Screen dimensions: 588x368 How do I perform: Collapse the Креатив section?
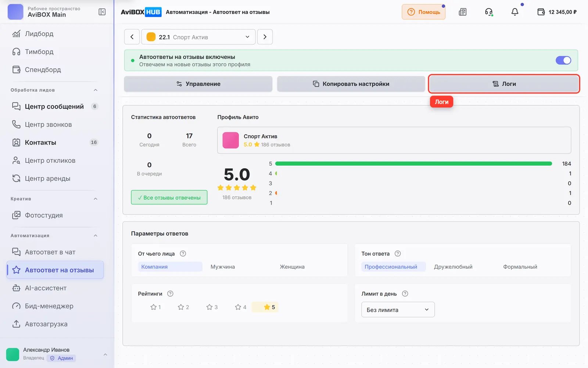point(96,199)
